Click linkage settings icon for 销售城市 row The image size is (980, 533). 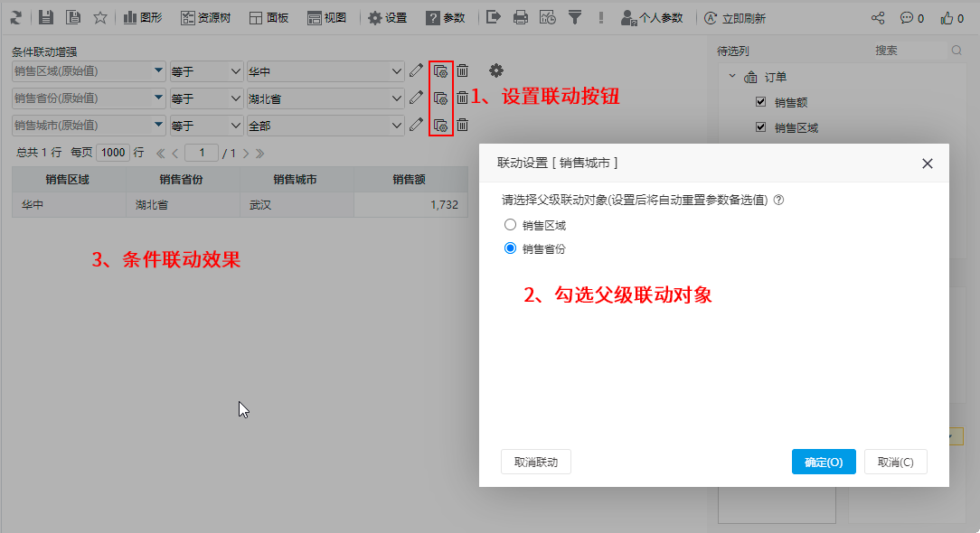click(440, 126)
